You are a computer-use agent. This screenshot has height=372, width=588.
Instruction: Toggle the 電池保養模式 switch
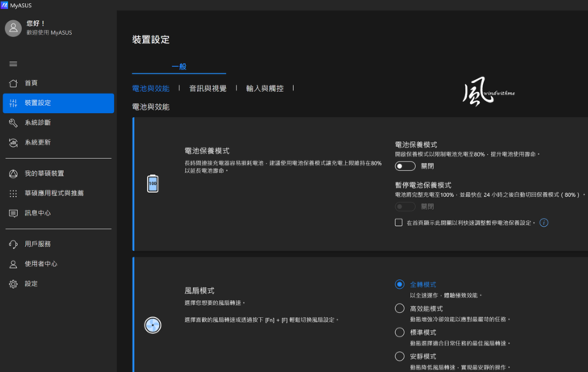click(x=405, y=166)
